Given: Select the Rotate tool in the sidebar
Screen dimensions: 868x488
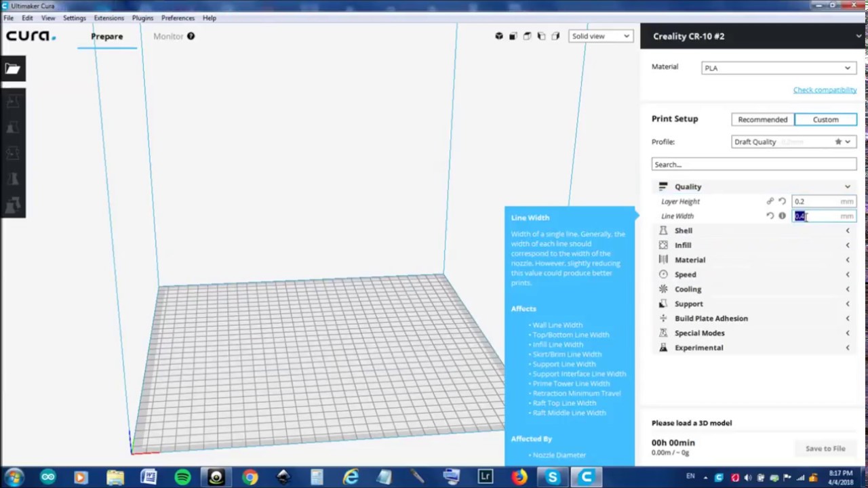Looking at the screenshot, I should (12, 153).
